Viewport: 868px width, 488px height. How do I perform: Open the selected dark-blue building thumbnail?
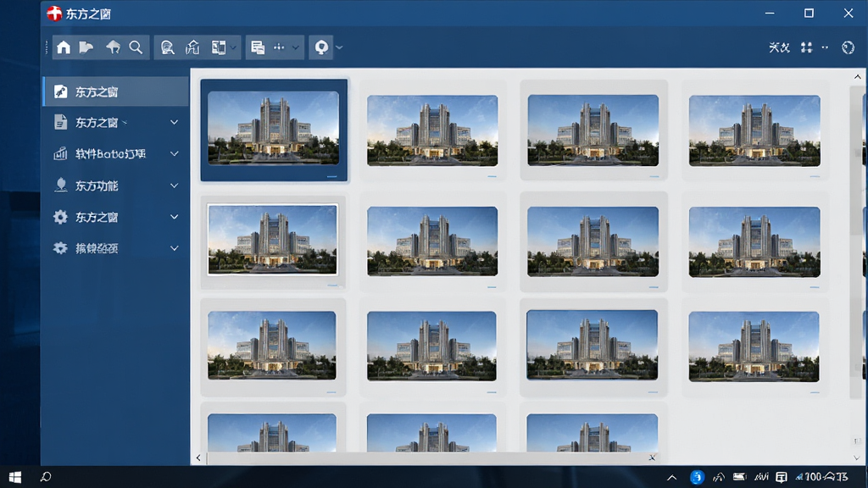point(274,130)
